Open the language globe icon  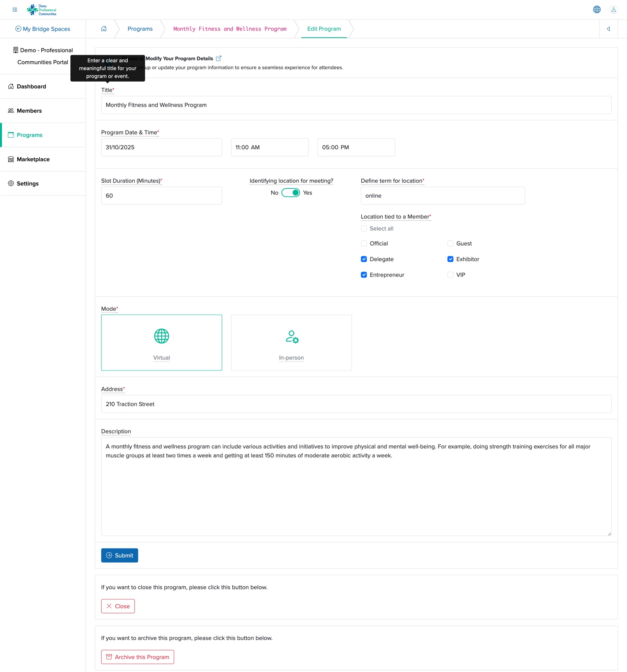(597, 10)
